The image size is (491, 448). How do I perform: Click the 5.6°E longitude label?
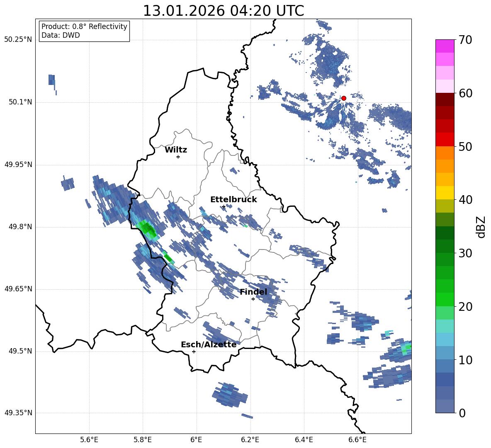tap(89, 440)
